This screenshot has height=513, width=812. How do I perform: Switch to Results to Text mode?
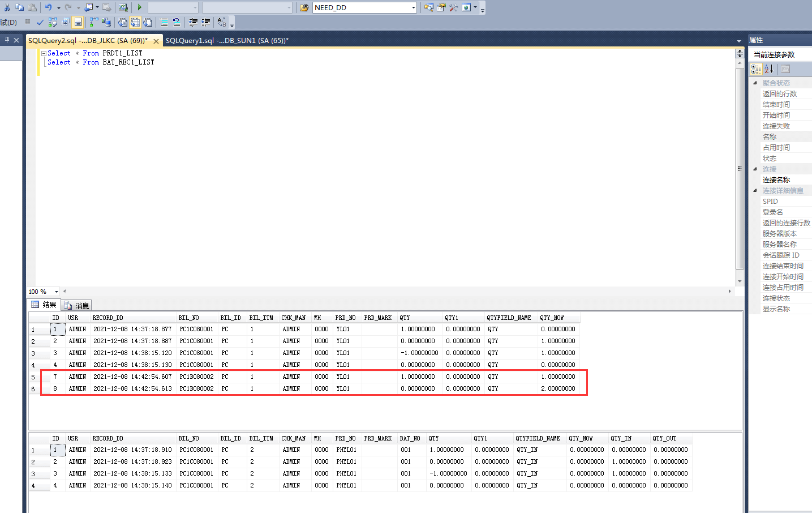tap(123, 22)
